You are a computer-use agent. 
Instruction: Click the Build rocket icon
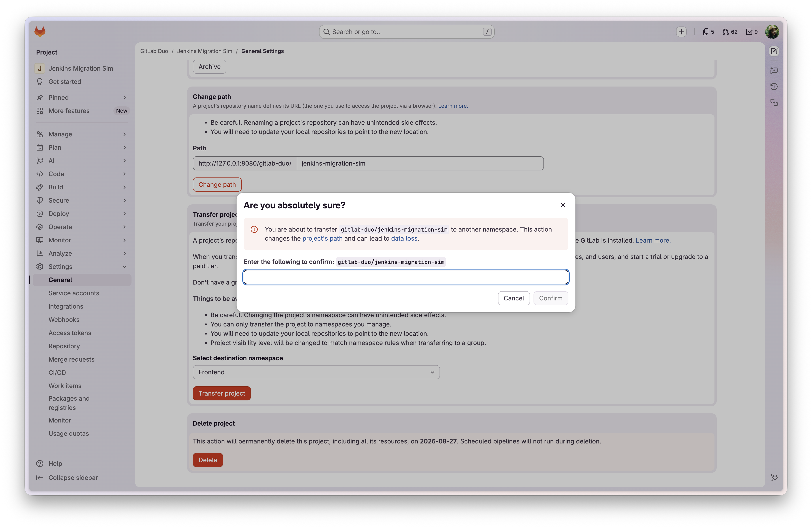39,187
